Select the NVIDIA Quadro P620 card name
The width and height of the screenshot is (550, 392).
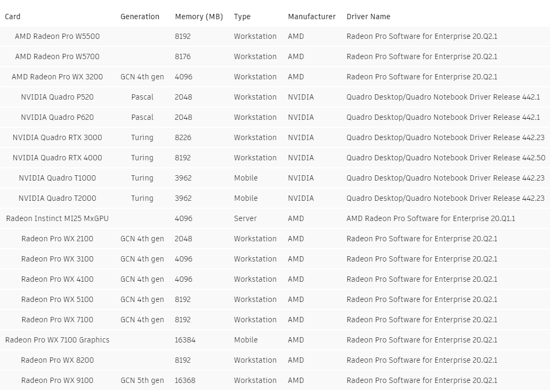pos(57,117)
